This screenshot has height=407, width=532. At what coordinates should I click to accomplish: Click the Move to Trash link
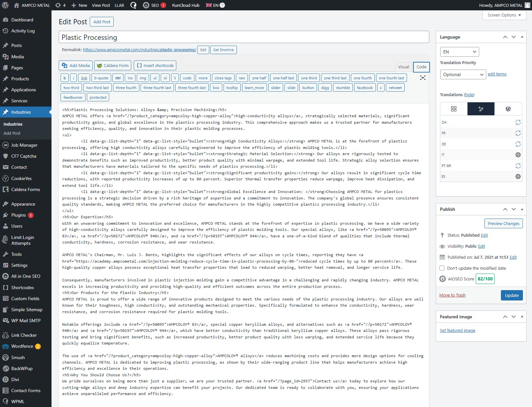coord(452,295)
